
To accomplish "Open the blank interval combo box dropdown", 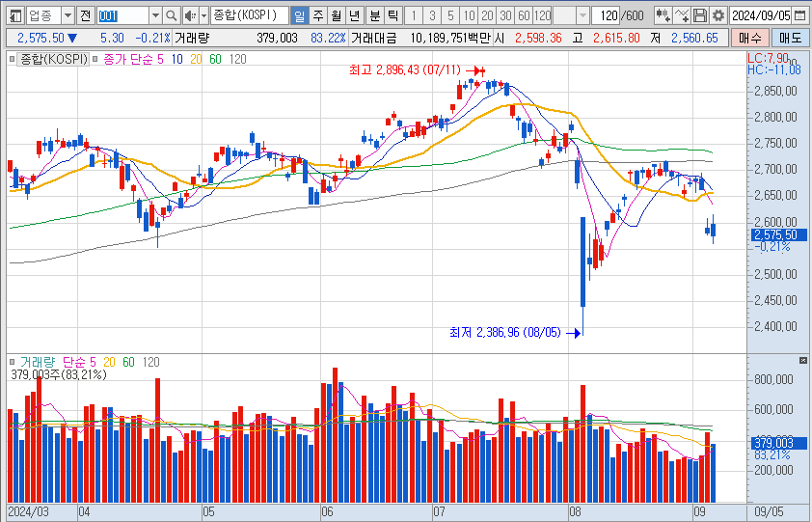I will click(x=583, y=16).
